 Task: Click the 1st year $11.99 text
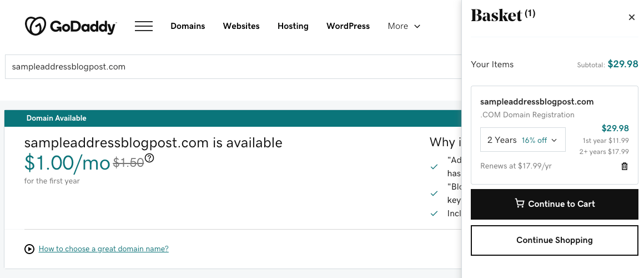coord(605,141)
